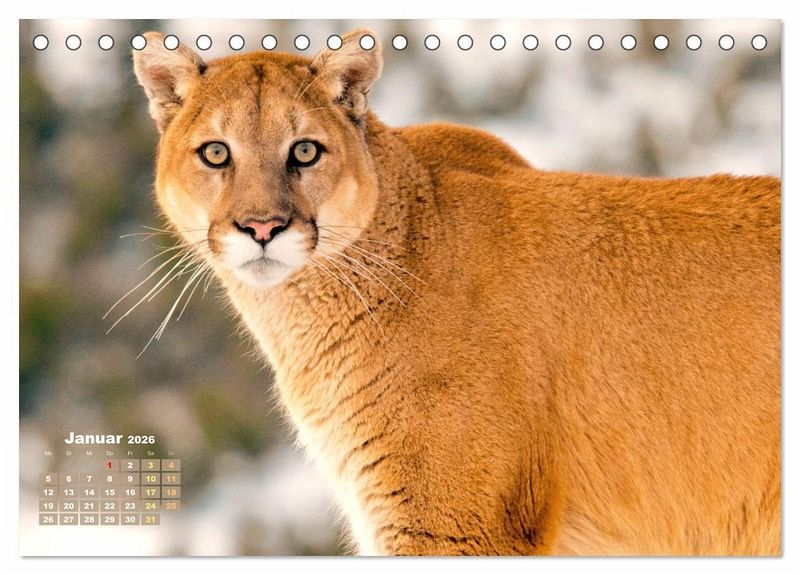Select Sunday date 18

click(171, 492)
